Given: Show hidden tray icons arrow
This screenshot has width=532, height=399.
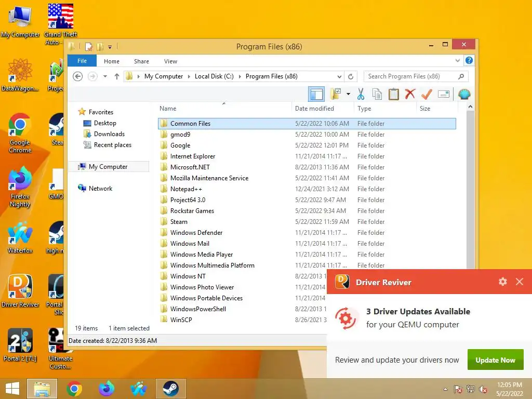Looking at the screenshot, I should point(445,389).
